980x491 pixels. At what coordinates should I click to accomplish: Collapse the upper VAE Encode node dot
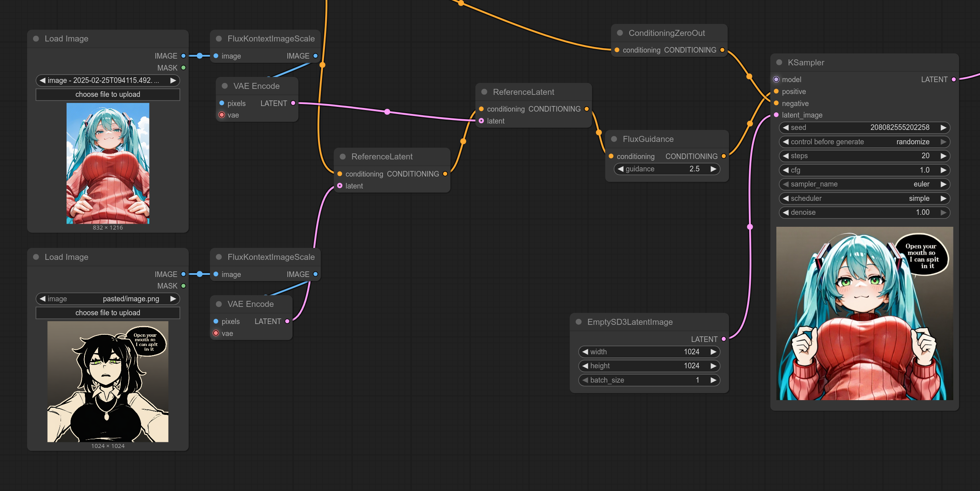[224, 86]
